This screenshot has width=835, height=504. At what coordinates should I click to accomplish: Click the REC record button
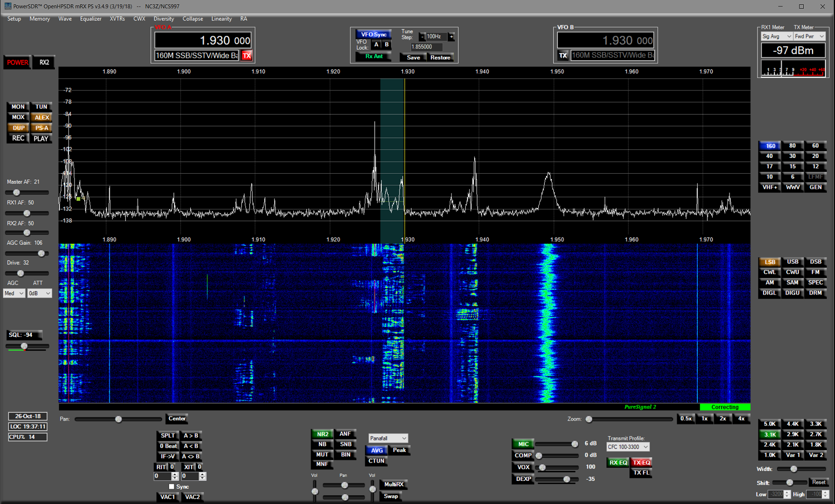point(18,139)
